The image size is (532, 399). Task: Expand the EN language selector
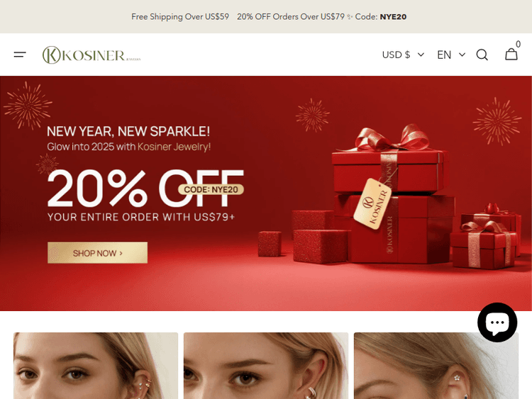pos(451,55)
